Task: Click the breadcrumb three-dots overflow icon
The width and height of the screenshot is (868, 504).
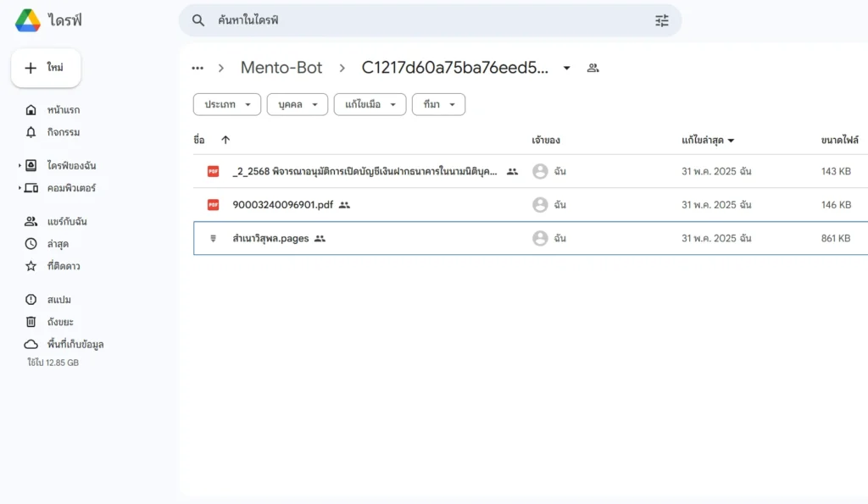Action: 198,68
